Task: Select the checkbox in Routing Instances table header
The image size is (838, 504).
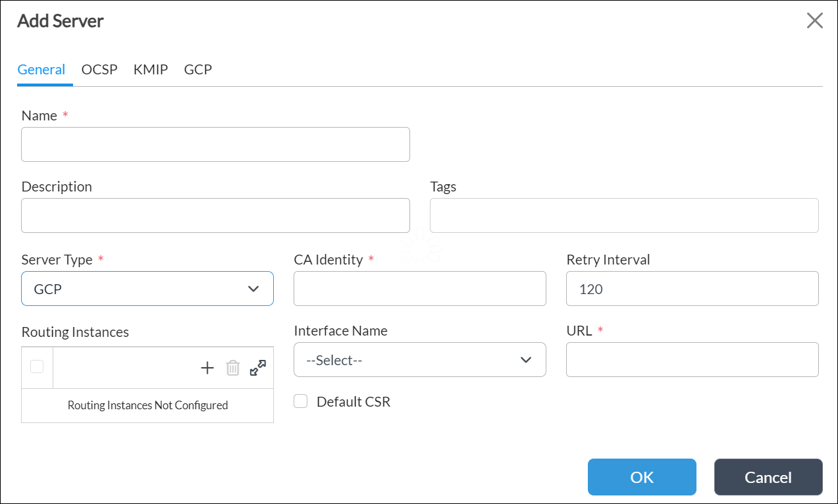Action: [x=36, y=367]
